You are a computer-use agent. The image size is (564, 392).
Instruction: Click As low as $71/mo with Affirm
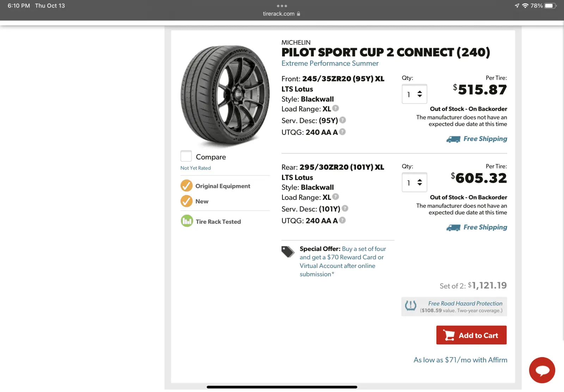pos(460,360)
